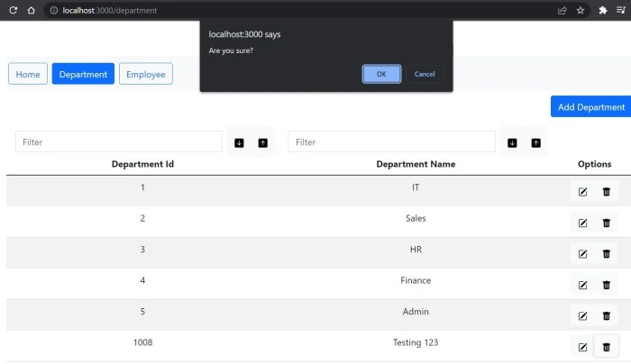Focus the Department Name filter field

point(391,142)
